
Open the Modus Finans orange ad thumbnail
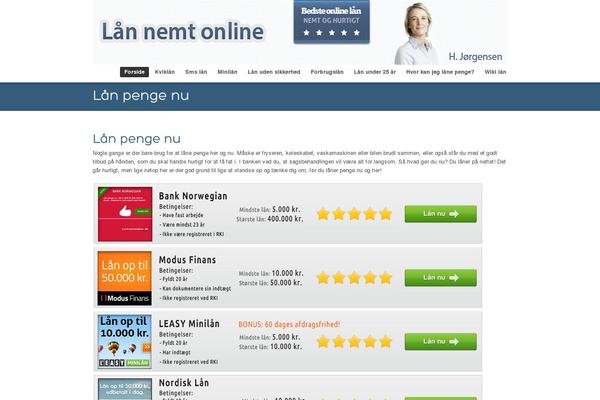click(x=125, y=278)
